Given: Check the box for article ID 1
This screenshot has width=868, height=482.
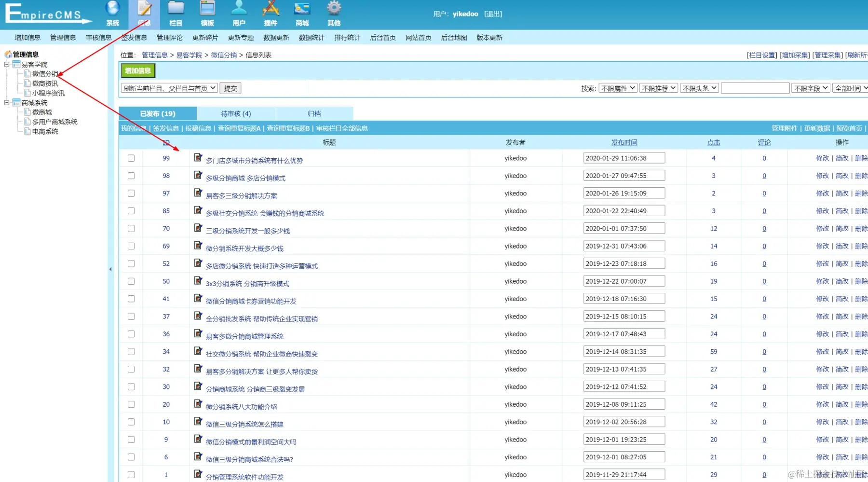Looking at the screenshot, I should 131,475.
